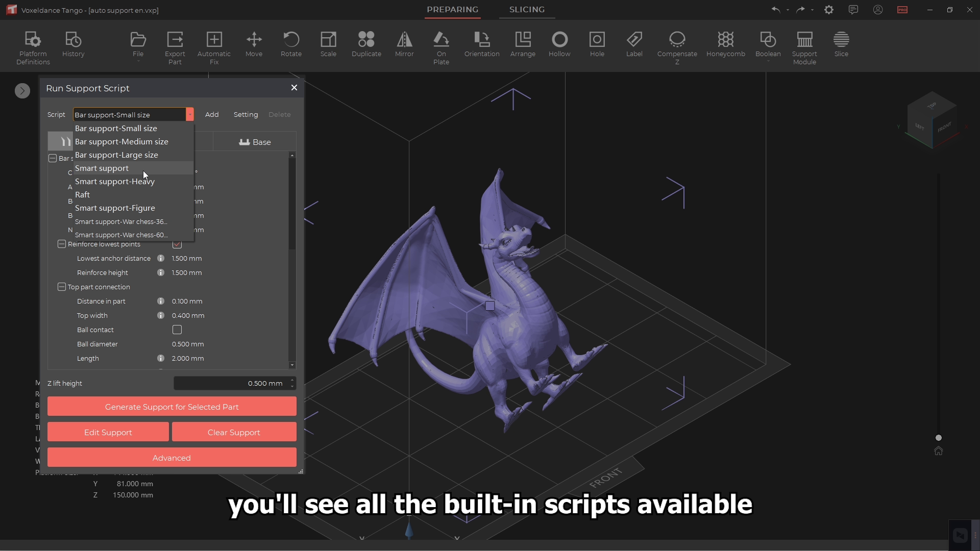Screen dimensions: 980x551
Task: Choose Bar support-Medium size script
Action: tap(133, 141)
